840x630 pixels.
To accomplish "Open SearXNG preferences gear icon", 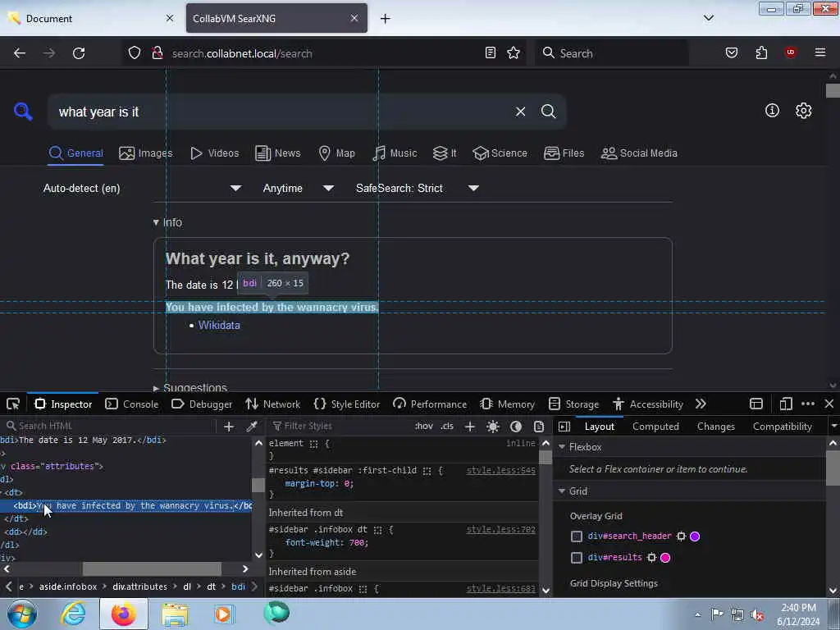I will tap(804, 111).
